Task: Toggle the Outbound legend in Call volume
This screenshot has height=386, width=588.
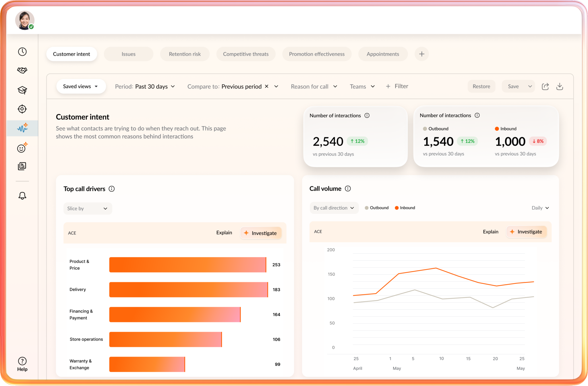Action: [x=376, y=208]
